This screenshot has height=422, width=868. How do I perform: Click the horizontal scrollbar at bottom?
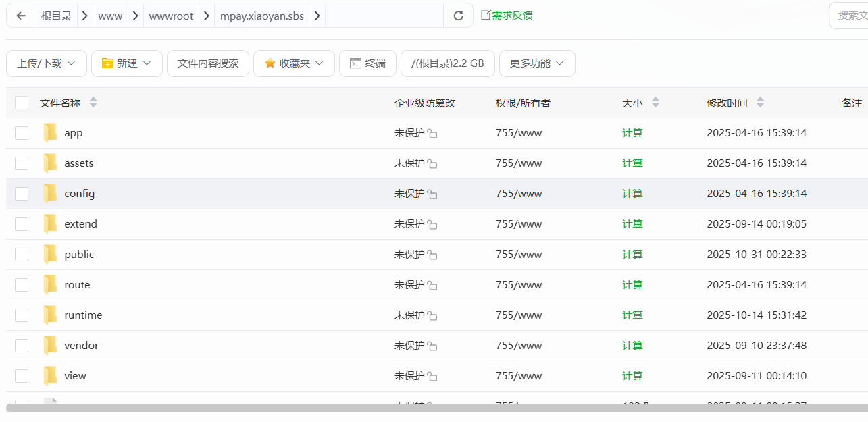pyautogui.click(x=432, y=408)
